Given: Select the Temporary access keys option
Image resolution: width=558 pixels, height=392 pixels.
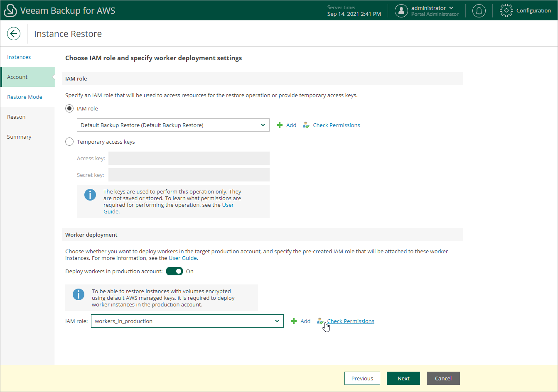Looking at the screenshot, I should pyautogui.click(x=69, y=142).
